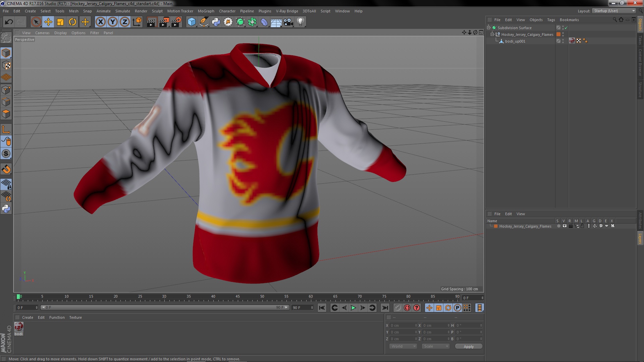This screenshot has width=644, height=362.
Task: Click the Objects side tab
Action: coord(640,25)
